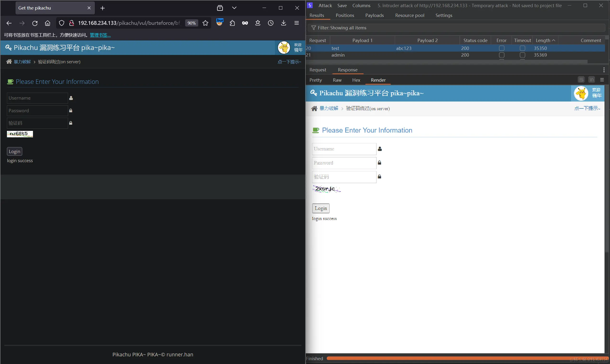
Task: Open the Columns menu in Burp
Action: coord(361,5)
